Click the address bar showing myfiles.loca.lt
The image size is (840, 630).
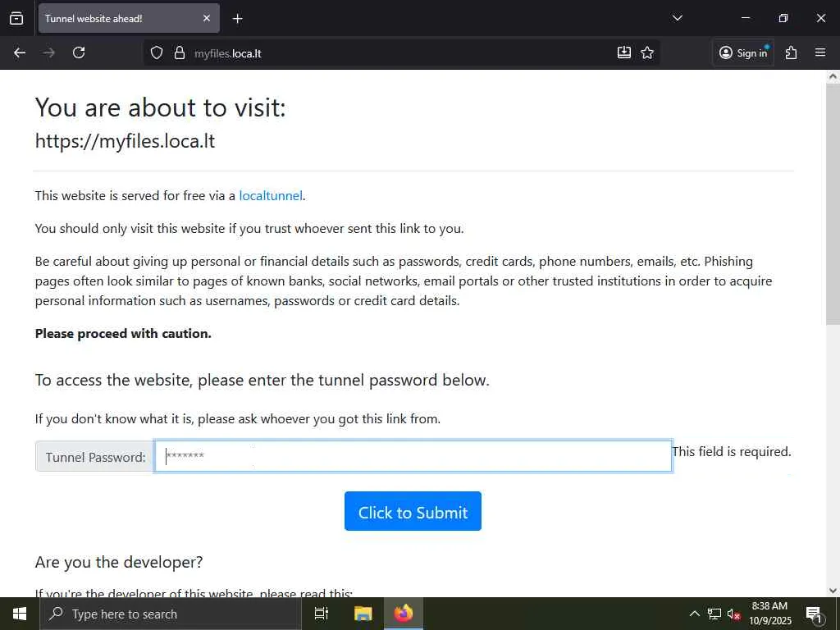[402, 53]
